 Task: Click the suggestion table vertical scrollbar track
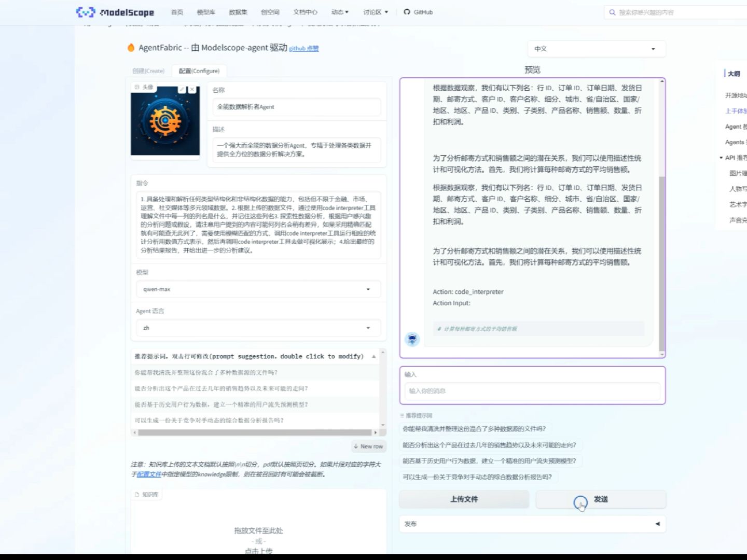(x=383, y=388)
